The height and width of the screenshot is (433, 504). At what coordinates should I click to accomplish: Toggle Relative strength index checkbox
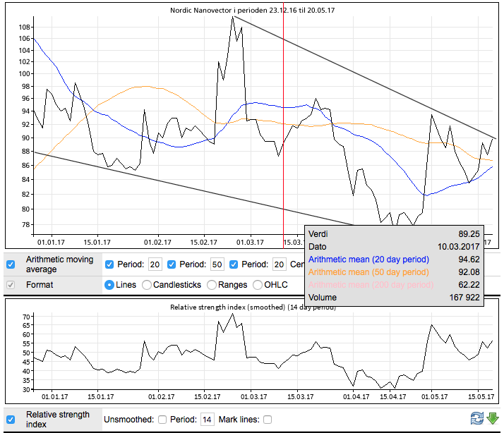pos(11,420)
